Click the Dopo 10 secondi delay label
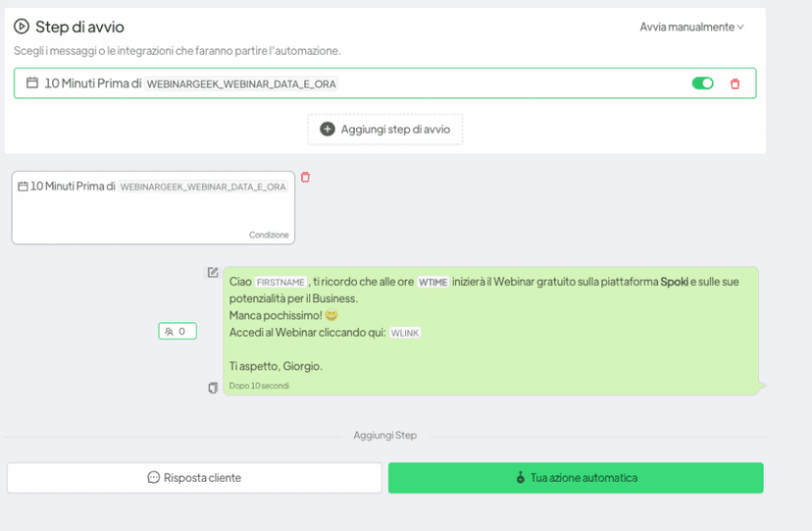This screenshot has width=812, height=531. coord(259,386)
